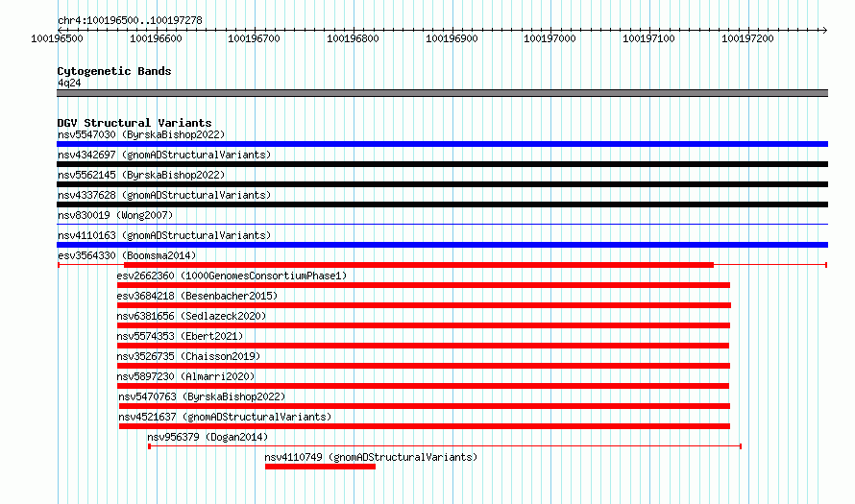Click nsv5562145 (ByrskaBishop2022) label
Viewport: 855px width, 504px height.
[x=141, y=175]
